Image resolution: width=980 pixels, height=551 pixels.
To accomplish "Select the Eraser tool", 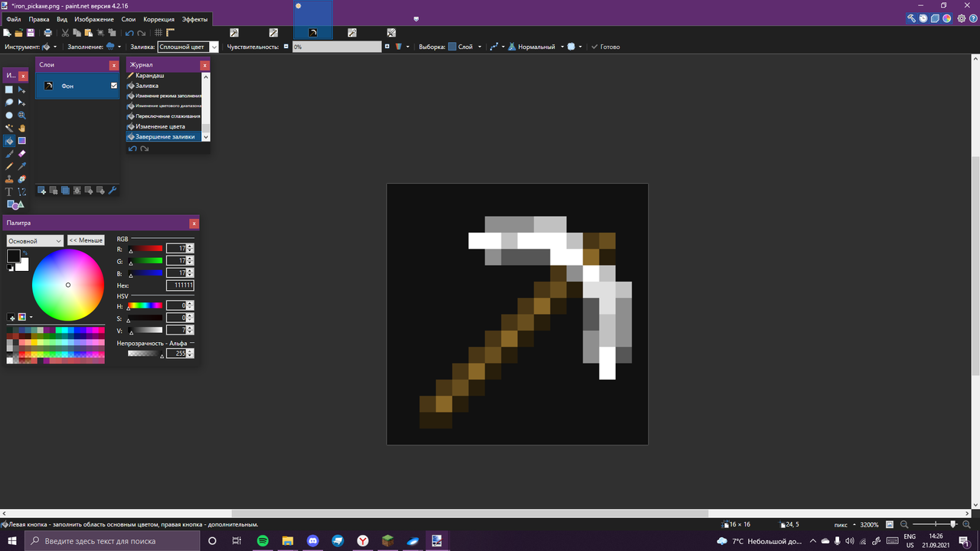I will click(x=22, y=154).
